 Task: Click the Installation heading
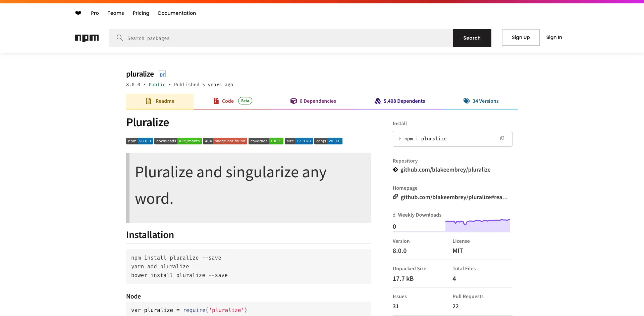coord(150,235)
